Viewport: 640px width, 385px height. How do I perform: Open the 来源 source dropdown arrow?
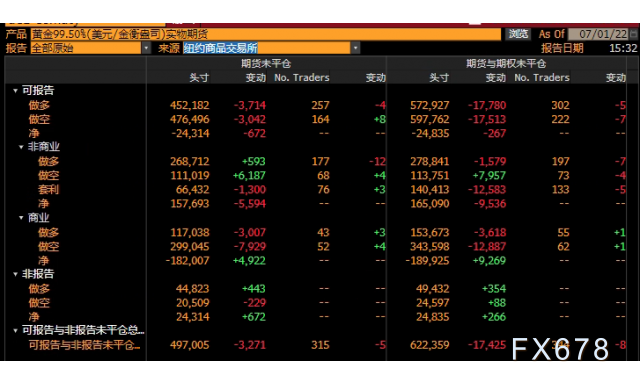(356, 48)
